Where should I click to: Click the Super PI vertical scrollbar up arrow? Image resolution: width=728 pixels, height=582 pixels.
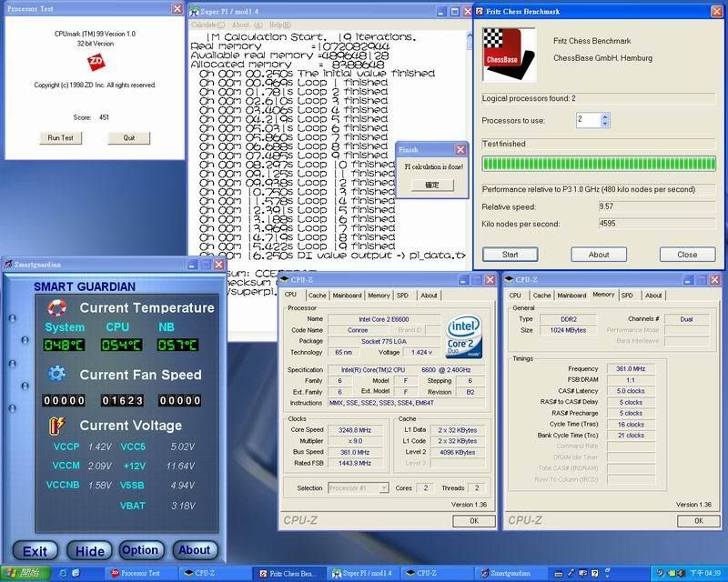tap(469, 35)
